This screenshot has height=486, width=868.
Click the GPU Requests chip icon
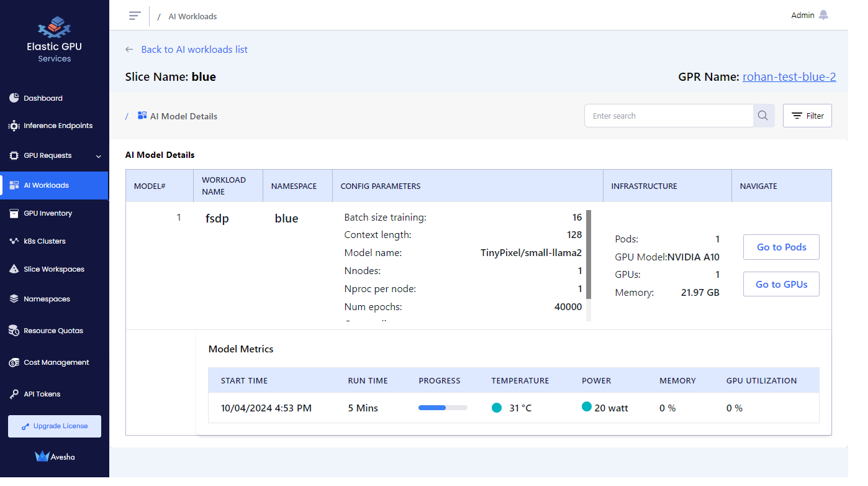14,155
